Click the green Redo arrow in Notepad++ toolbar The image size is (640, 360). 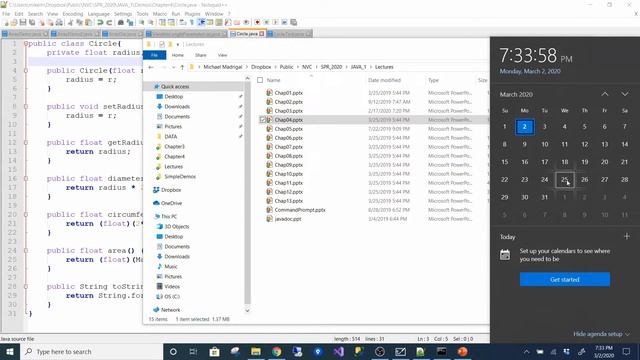tap(109, 22)
